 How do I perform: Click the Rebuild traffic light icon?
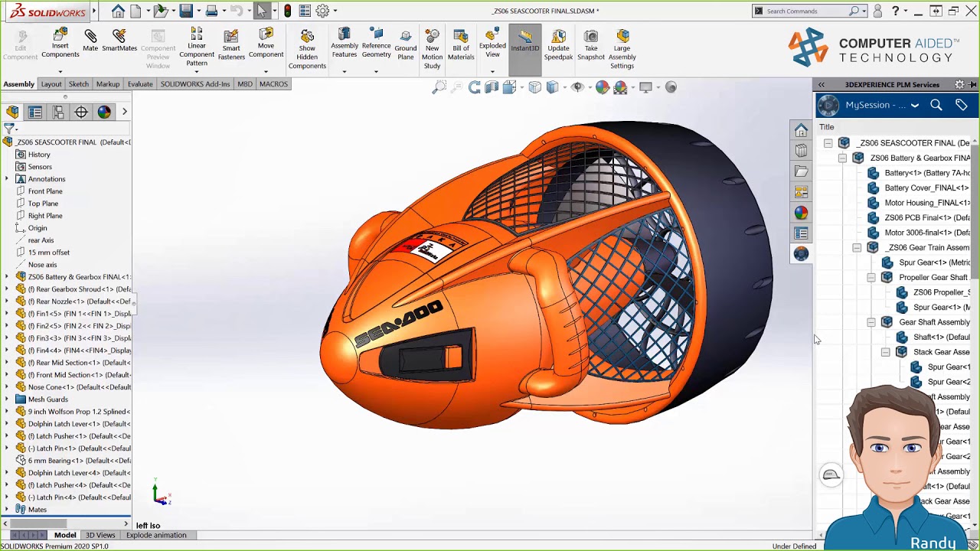[287, 11]
